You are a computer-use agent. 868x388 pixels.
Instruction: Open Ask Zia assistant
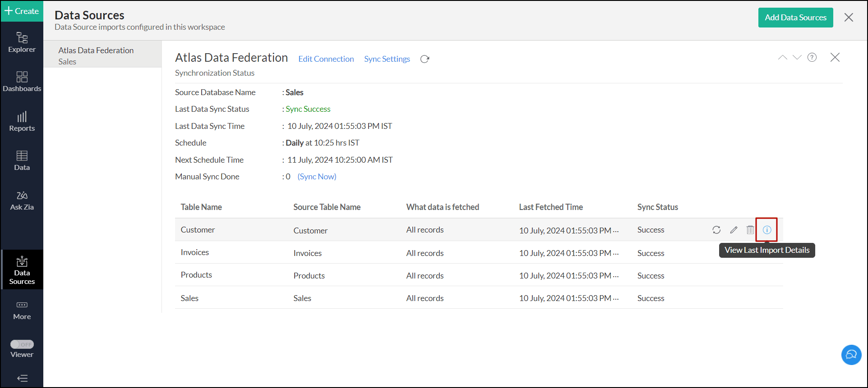[x=22, y=201]
